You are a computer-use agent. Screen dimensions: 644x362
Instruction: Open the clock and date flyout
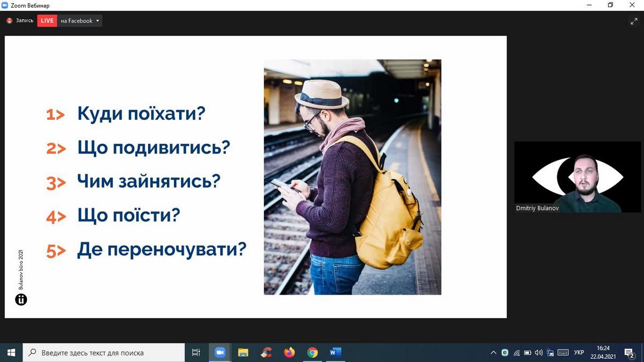click(603, 352)
